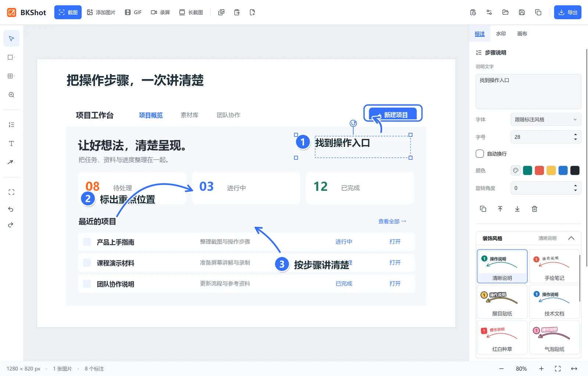
Task: Switch to the 标注 tab
Action: pos(480,34)
